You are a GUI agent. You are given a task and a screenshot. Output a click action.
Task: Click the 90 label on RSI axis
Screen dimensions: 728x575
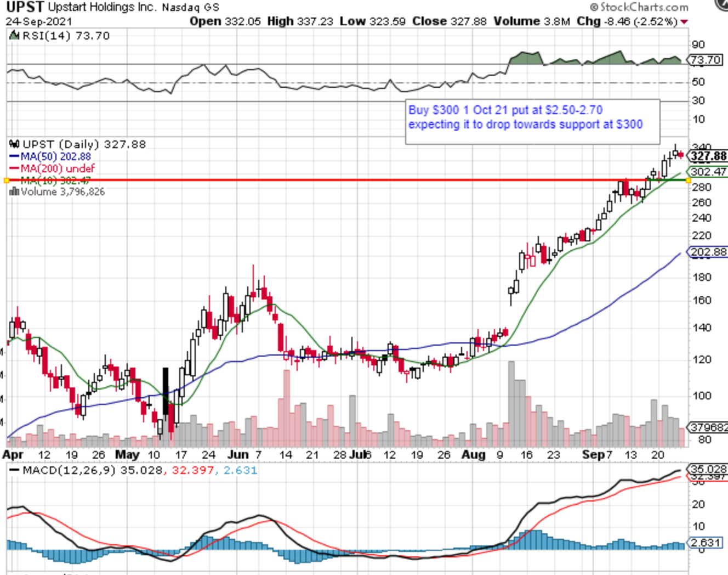[x=698, y=44]
